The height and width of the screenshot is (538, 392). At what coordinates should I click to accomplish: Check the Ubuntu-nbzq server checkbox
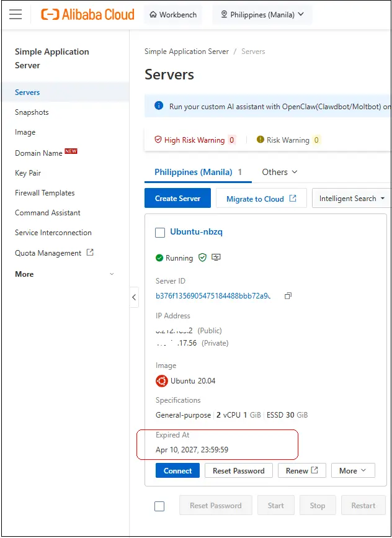[160, 233]
